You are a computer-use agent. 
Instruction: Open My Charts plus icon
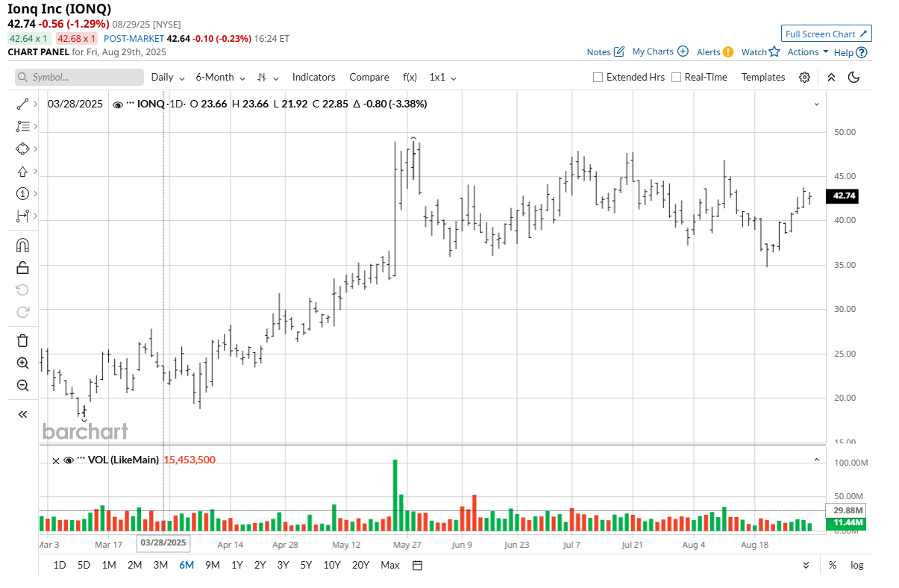click(660, 51)
